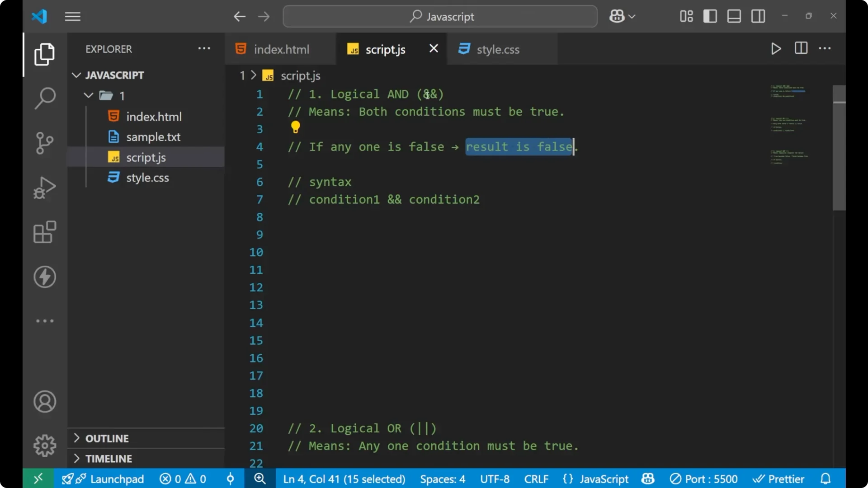Open the Accounts icon in activity bar

point(44,402)
